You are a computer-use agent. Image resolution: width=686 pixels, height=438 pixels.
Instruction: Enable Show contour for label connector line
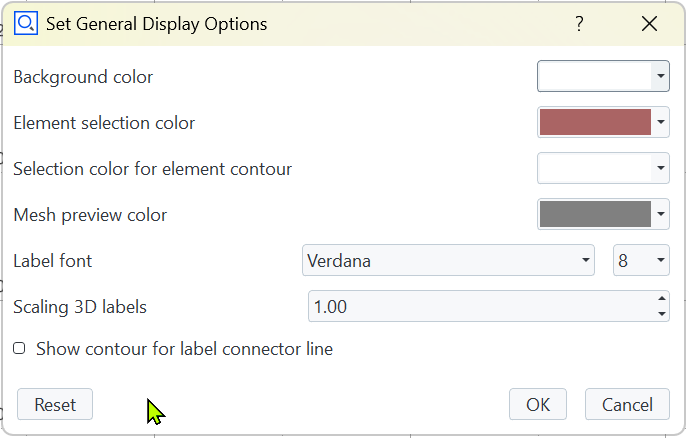tap(19, 349)
